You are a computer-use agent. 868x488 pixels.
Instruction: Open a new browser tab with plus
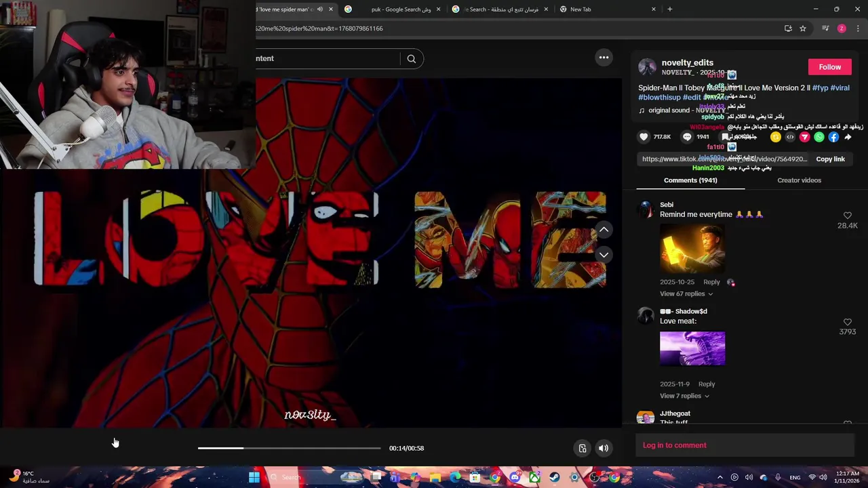click(x=669, y=9)
